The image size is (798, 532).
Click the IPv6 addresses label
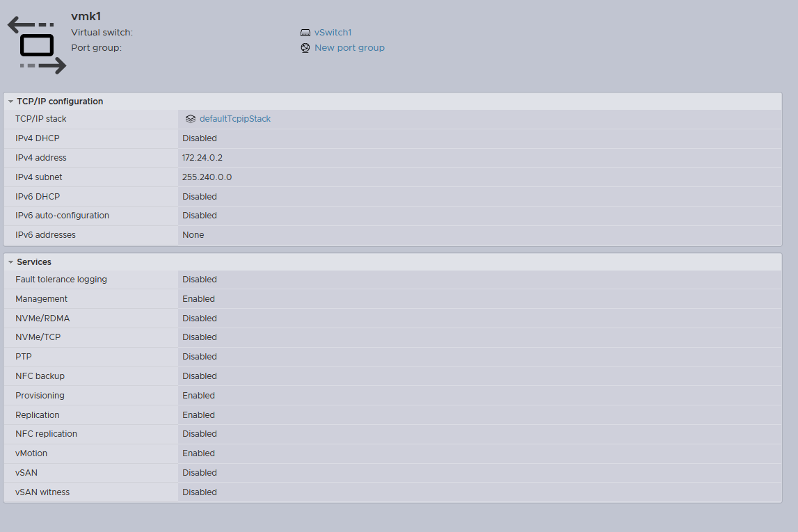coord(45,235)
